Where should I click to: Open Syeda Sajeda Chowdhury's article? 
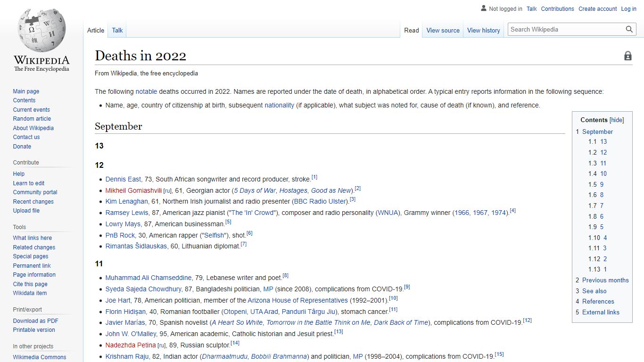pos(143,289)
